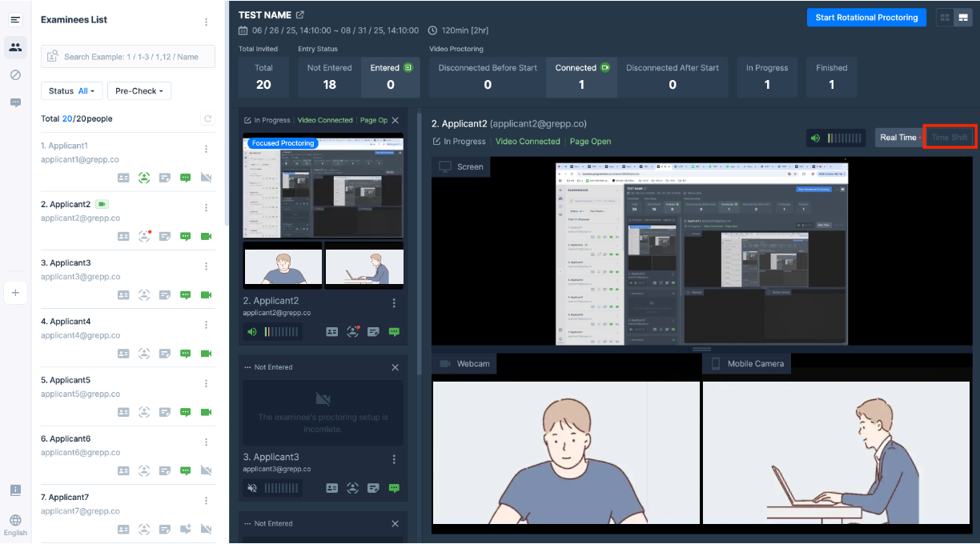Adjust volume level bar on Applicant3 card

pos(282,488)
